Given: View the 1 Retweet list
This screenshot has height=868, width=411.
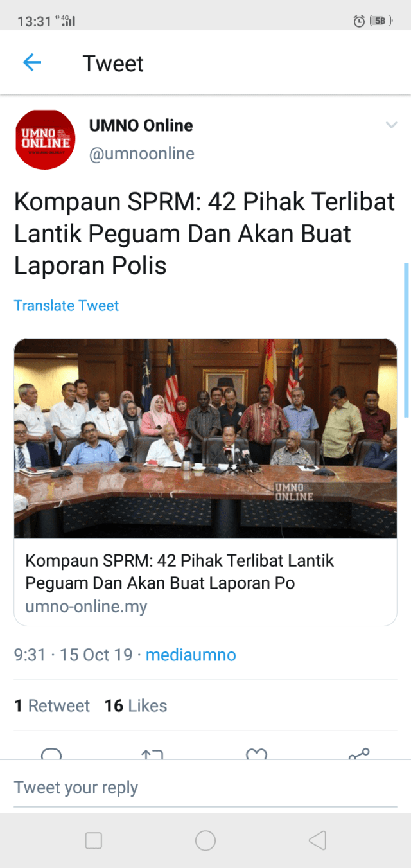Looking at the screenshot, I should (52, 705).
